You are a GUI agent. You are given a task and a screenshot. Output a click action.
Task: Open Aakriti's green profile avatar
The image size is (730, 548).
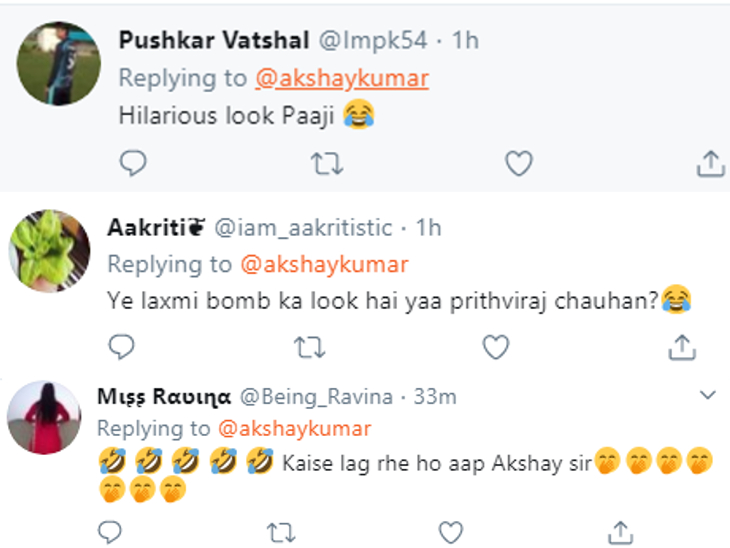click(49, 251)
